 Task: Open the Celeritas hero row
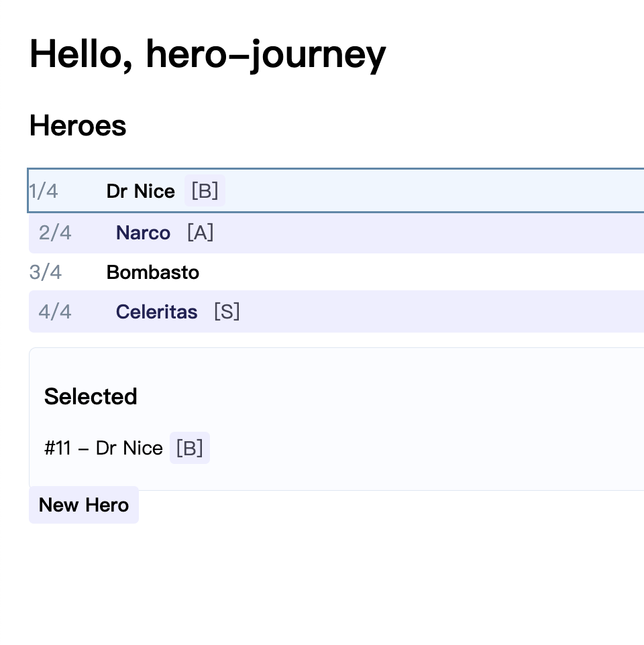156,312
